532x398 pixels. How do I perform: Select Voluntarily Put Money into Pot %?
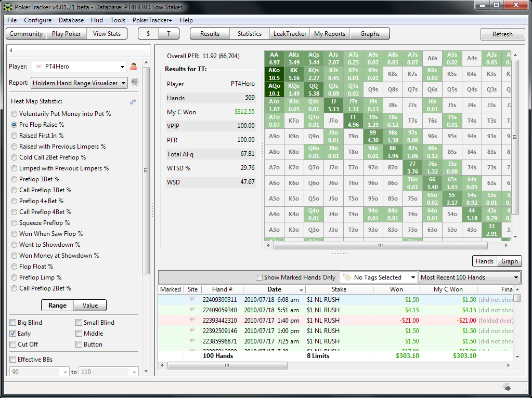[x=14, y=114]
